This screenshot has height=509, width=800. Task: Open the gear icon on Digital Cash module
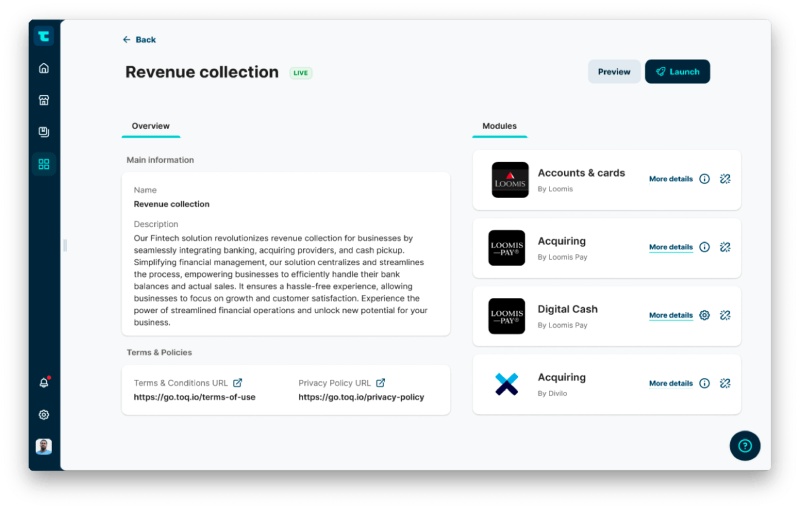[x=704, y=315]
